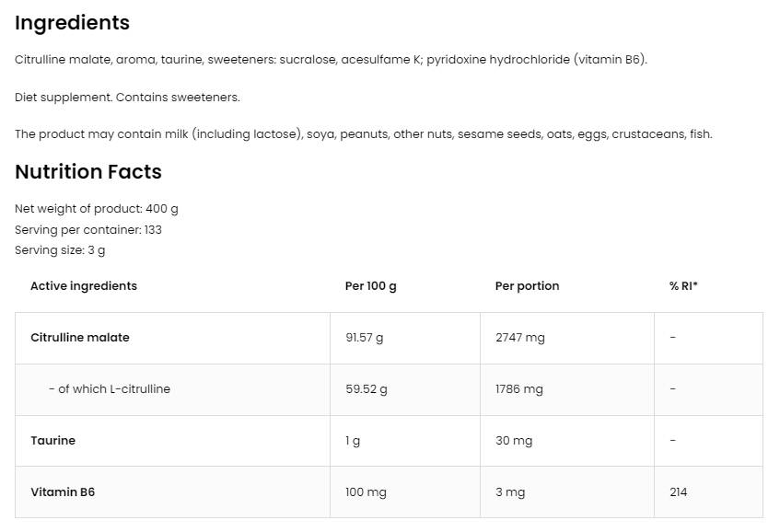The height and width of the screenshot is (532, 780).
Task: Select the Taurine row label
Action: [x=53, y=441]
